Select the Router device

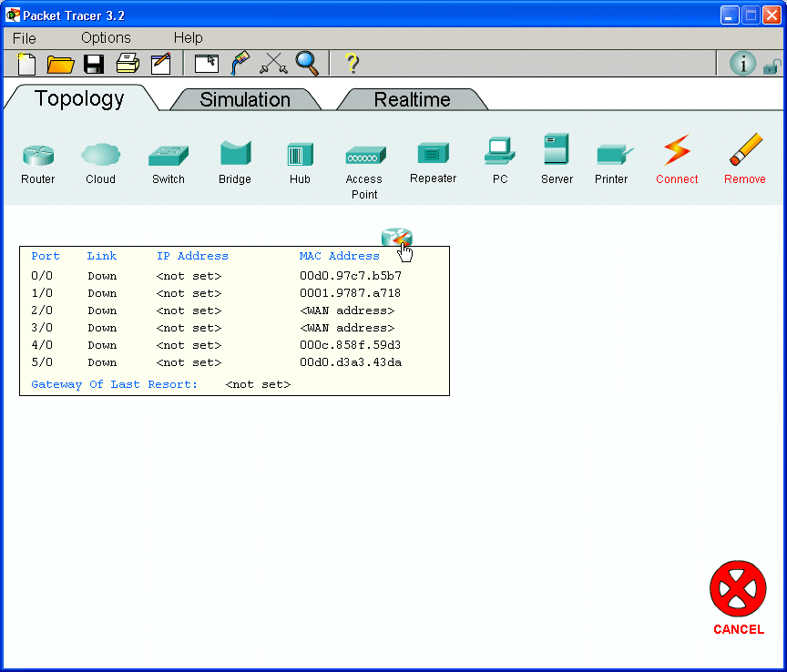38,164
